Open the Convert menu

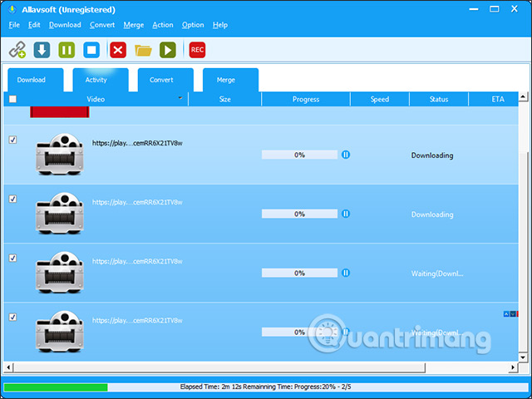tap(102, 25)
